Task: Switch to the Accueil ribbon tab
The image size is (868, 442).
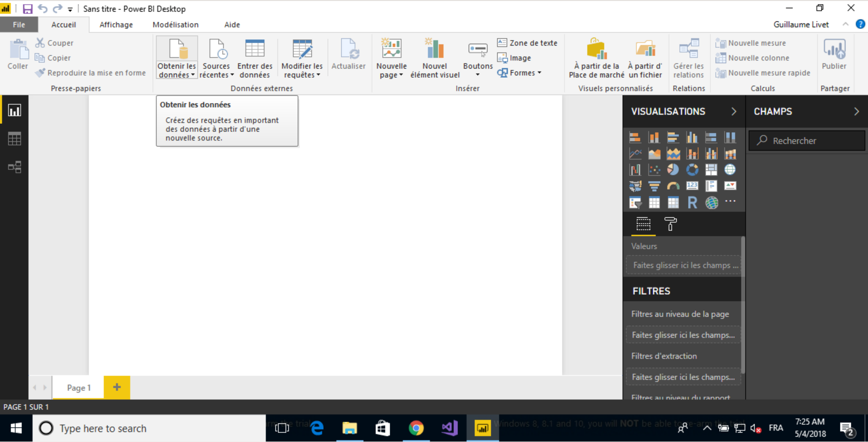Action: coord(63,25)
